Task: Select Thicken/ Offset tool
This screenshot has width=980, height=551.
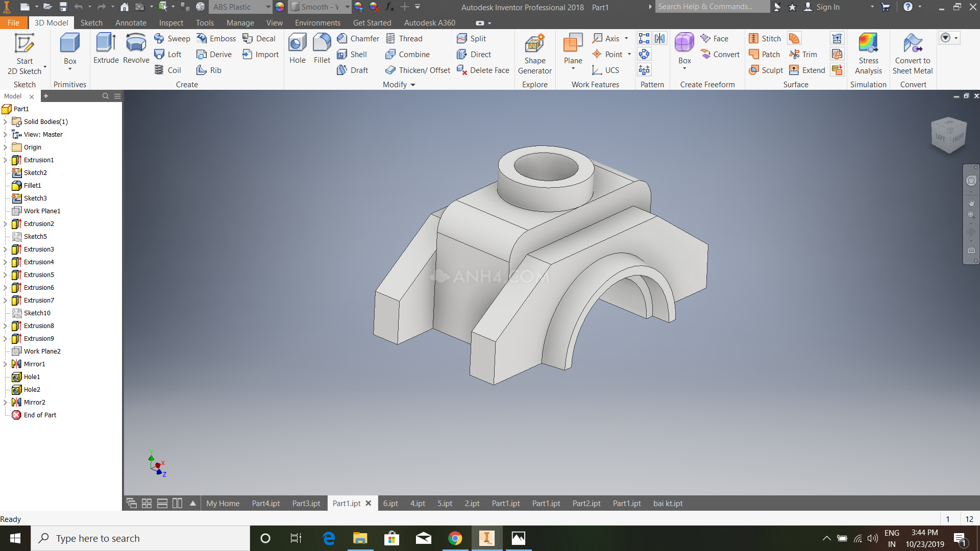Action: (418, 70)
